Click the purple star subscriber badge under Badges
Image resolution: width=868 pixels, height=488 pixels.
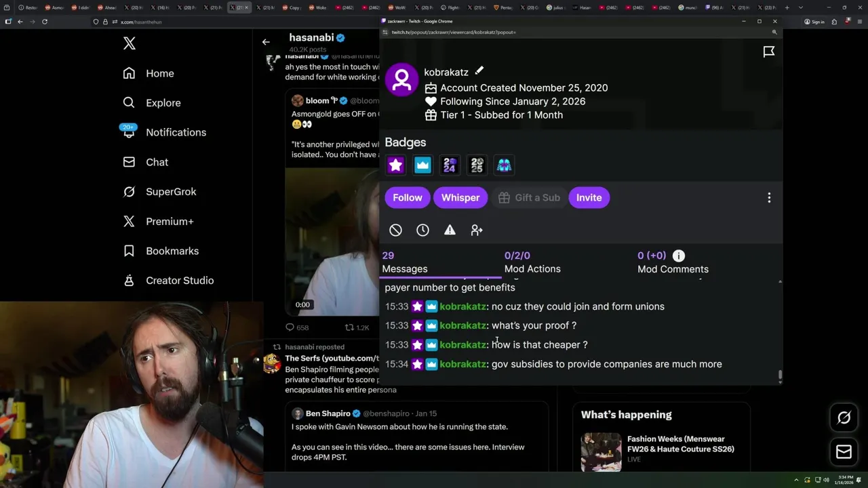[x=395, y=165]
